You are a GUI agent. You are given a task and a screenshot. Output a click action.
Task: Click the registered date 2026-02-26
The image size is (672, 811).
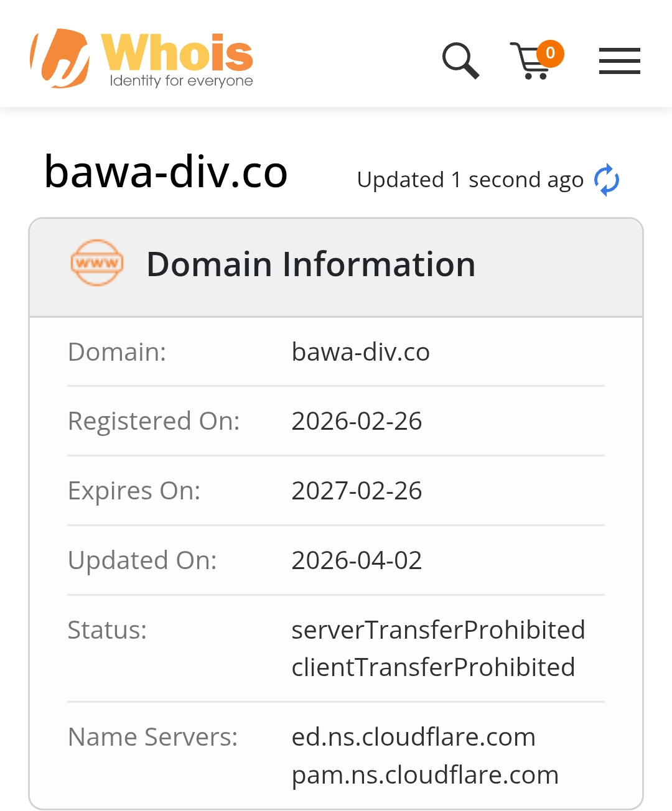tap(357, 421)
